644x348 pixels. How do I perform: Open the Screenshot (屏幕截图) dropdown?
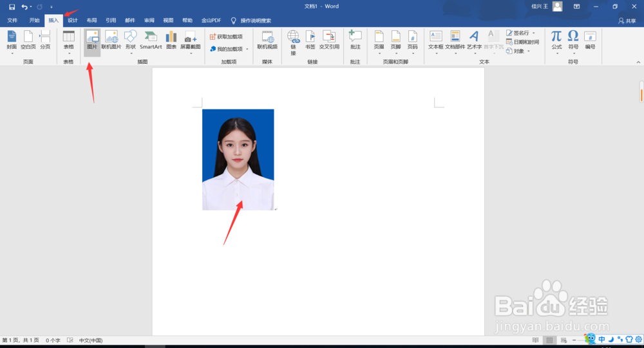pos(191,41)
